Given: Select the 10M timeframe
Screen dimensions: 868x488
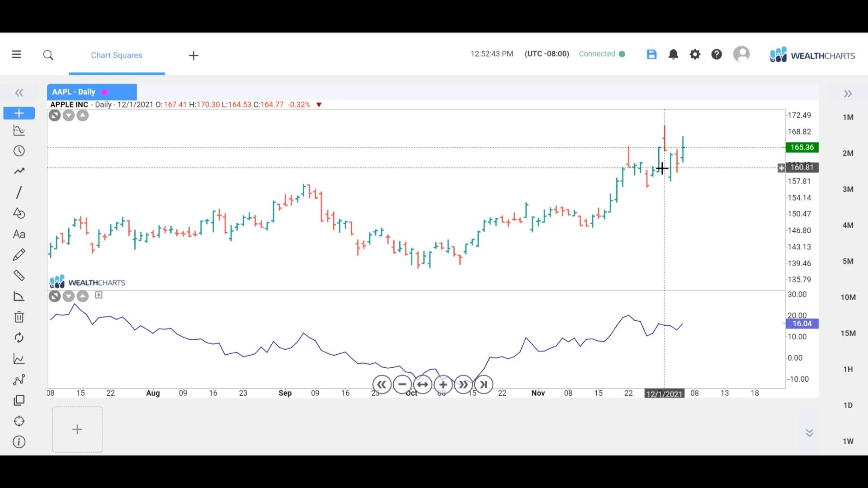Looking at the screenshot, I should pos(848,297).
